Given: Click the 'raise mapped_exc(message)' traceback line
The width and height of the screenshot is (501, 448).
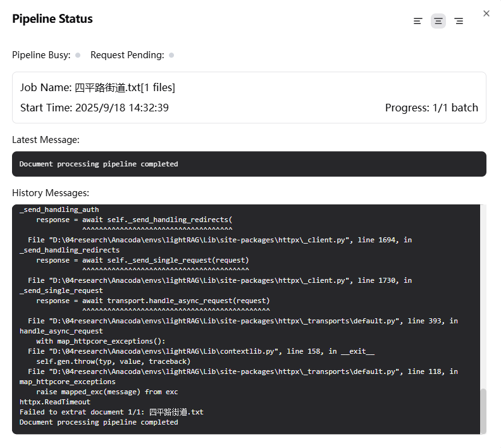Looking at the screenshot, I should click(107, 392).
